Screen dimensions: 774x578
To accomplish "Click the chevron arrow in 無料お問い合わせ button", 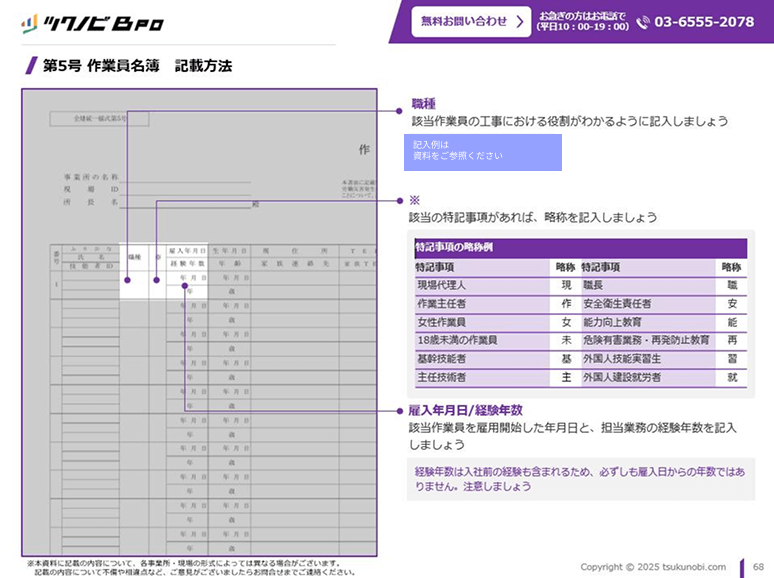I will coord(520,21).
